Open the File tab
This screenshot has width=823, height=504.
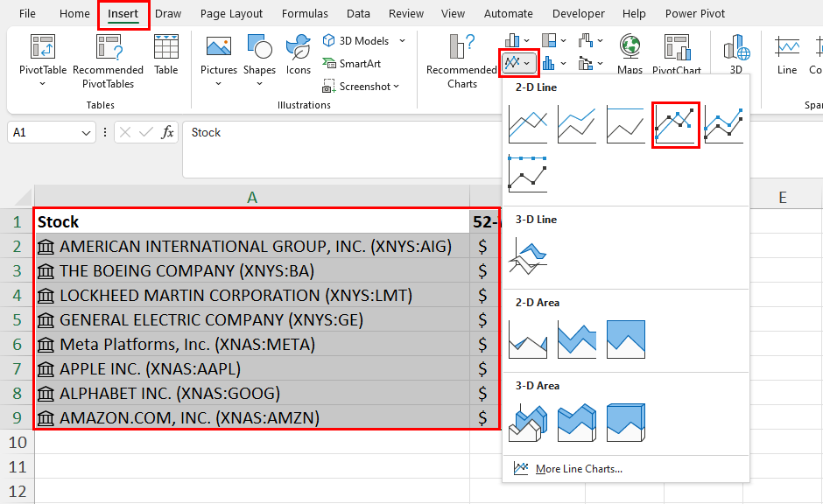[x=27, y=14]
